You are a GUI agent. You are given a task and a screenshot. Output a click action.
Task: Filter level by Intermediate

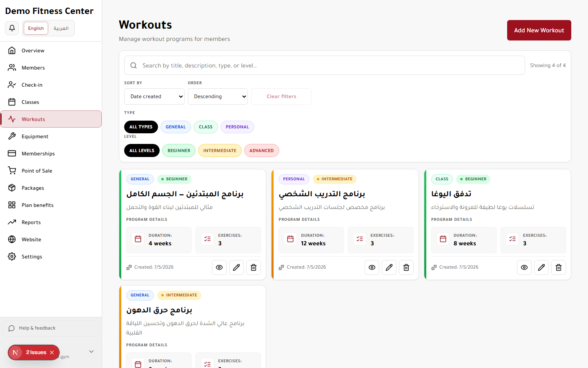[x=220, y=150]
